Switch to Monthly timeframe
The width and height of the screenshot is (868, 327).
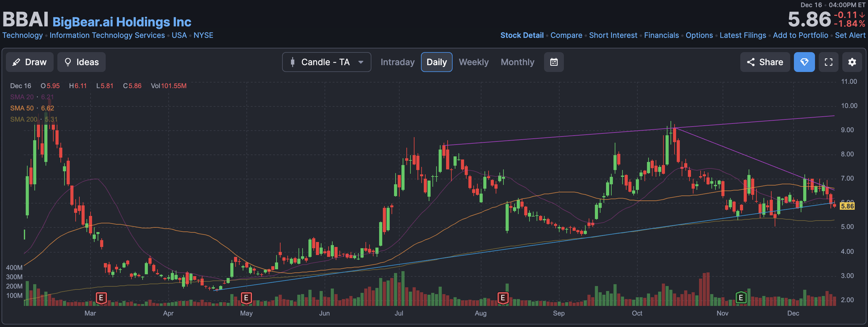[x=517, y=62]
